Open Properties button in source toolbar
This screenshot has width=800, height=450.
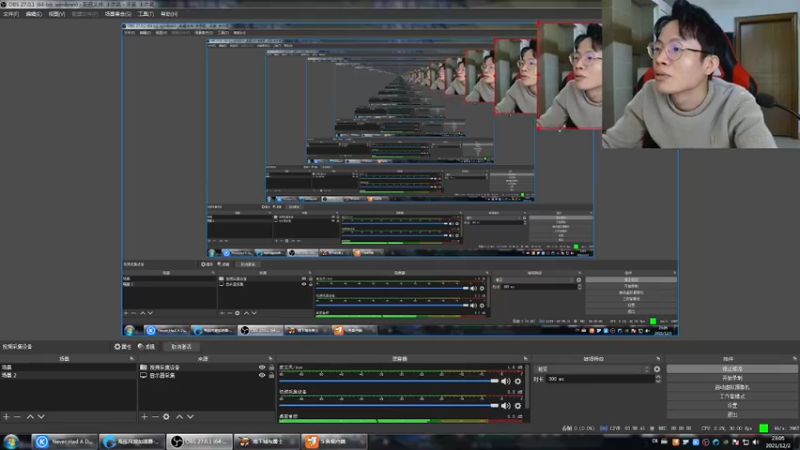point(122,346)
